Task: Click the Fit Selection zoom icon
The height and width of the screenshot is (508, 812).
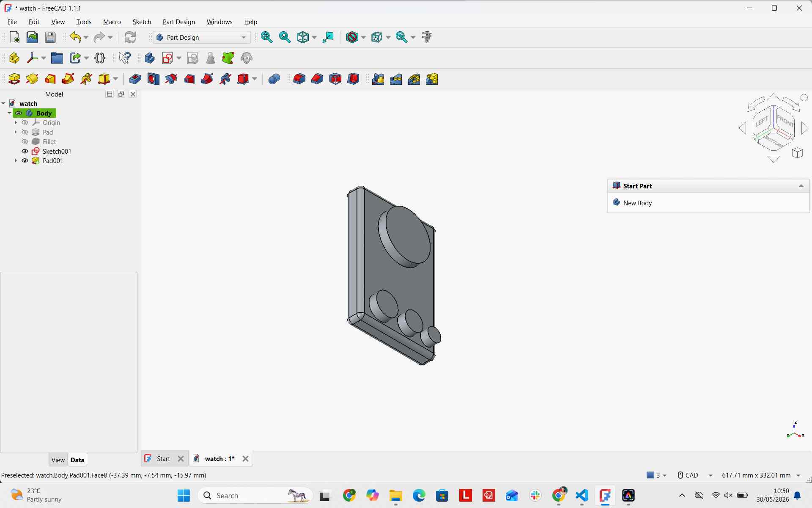Action: (285, 37)
